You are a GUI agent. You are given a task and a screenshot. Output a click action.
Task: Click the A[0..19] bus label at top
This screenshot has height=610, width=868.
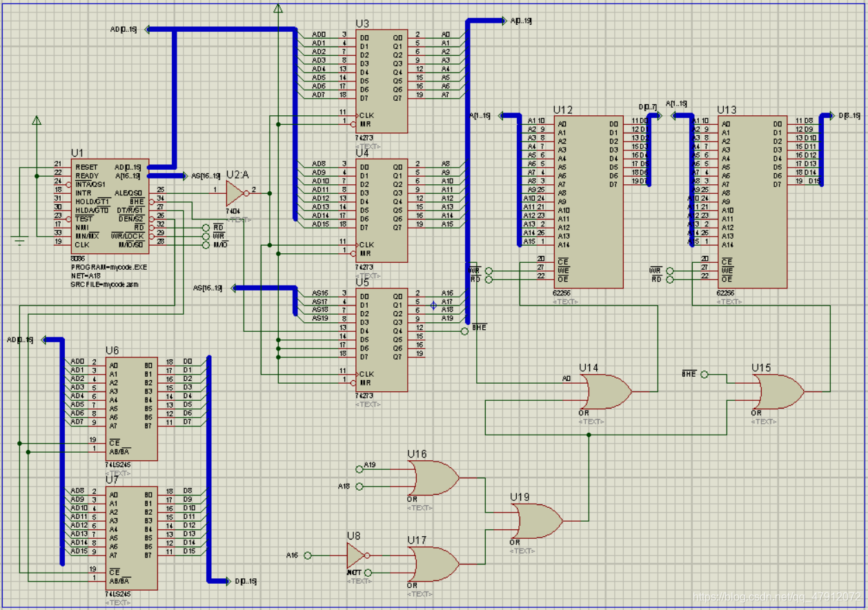521,21
